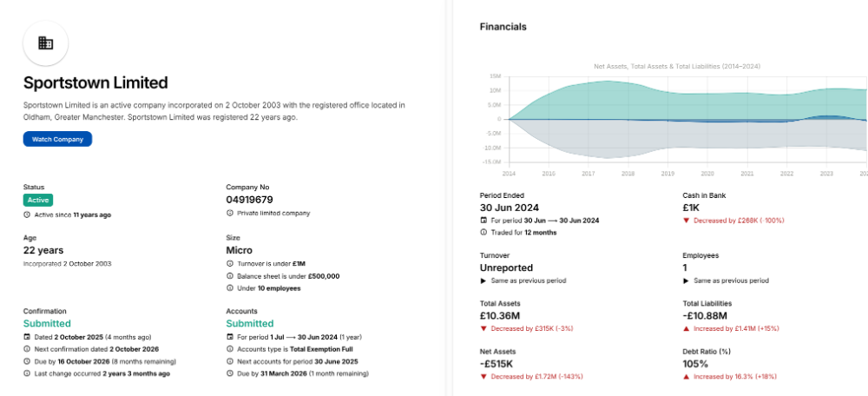
Task: Click the Accounts Submitted status link
Action: click(250, 323)
